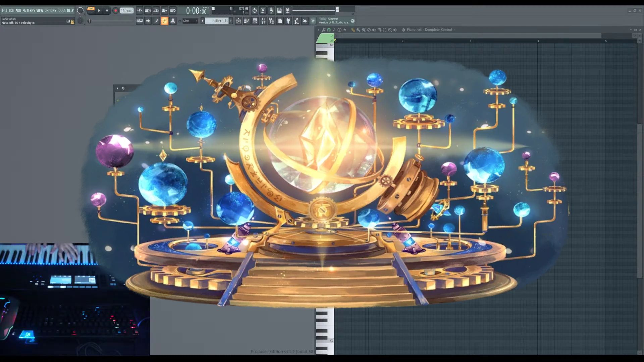This screenshot has height=362, width=644.
Task: Select the Piano roll Mute tool
Action: [374, 30]
